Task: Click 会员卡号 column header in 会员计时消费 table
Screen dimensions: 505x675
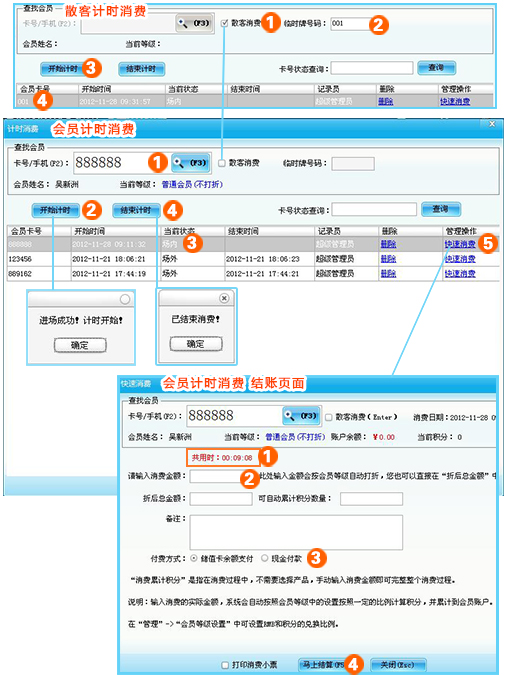Action: point(39,231)
